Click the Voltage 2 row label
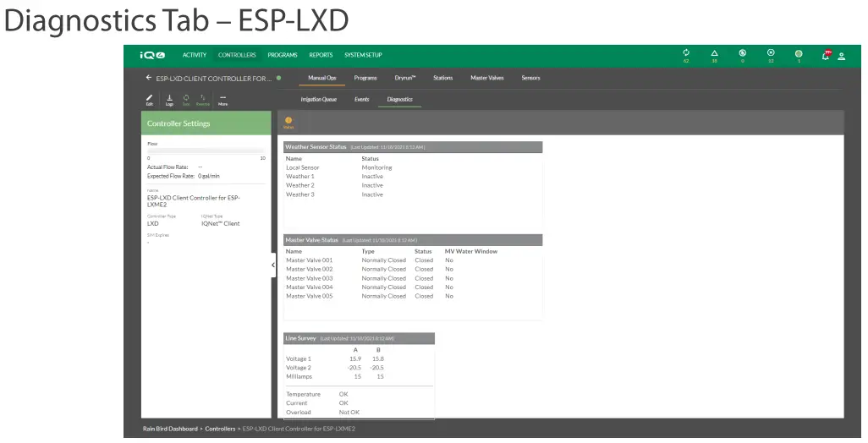 (x=299, y=368)
